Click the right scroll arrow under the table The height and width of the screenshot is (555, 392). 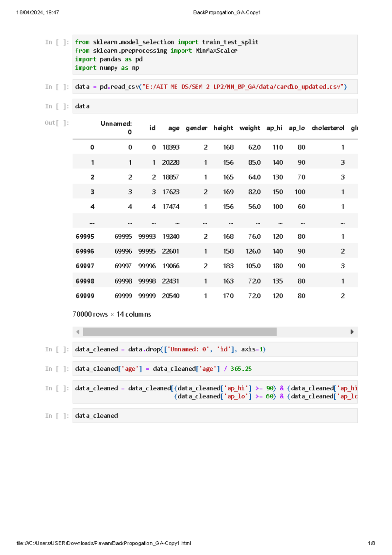pos(352,332)
